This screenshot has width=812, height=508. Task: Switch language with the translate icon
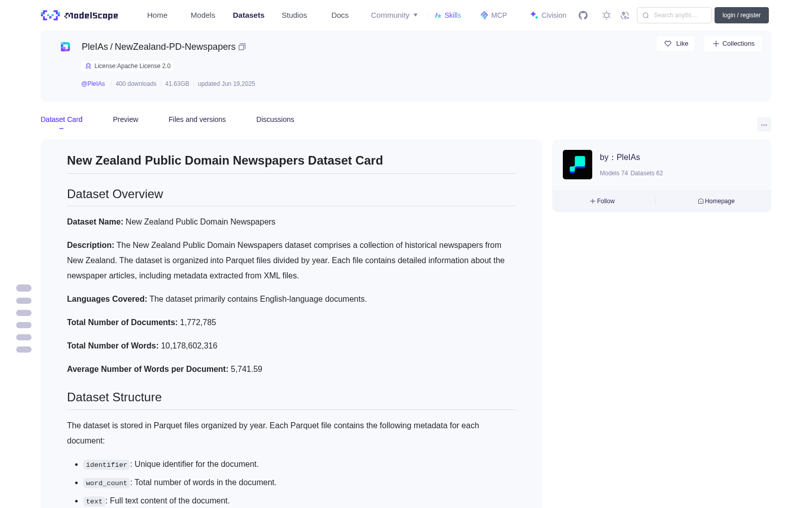pyautogui.click(x=625, y=15)
